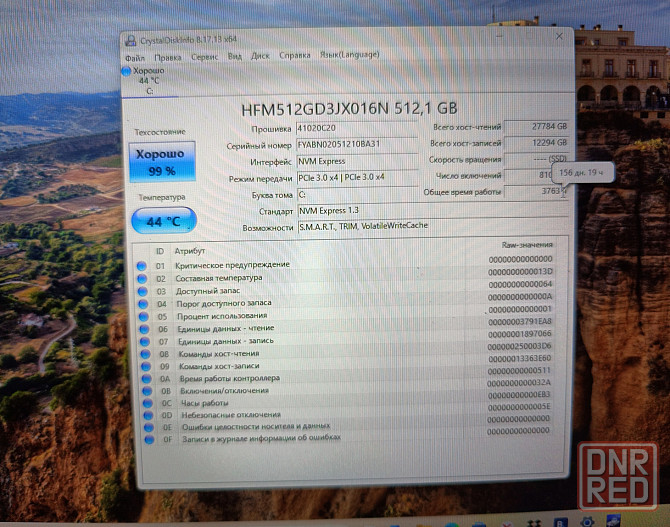The image size is (670, 527).
Task: Click the blue status icon for Критическое предупреждение
Action: pyautogui.click(x=143, y=265)
